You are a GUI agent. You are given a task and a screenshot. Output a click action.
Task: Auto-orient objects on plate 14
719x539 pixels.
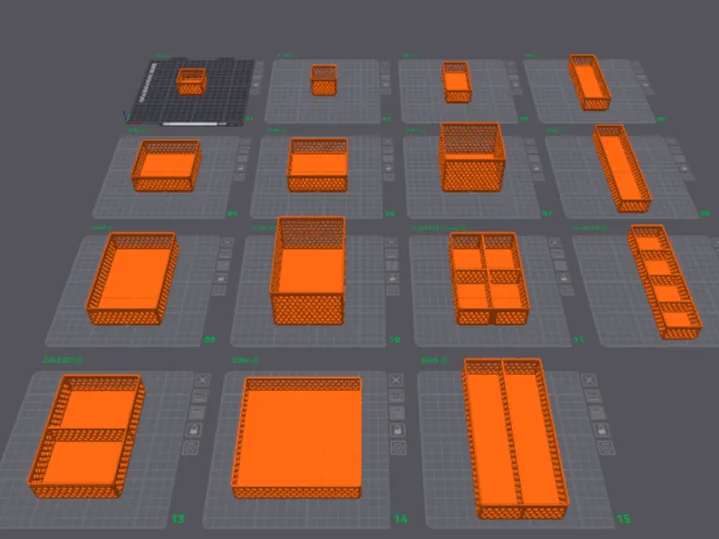pos(397,396)
